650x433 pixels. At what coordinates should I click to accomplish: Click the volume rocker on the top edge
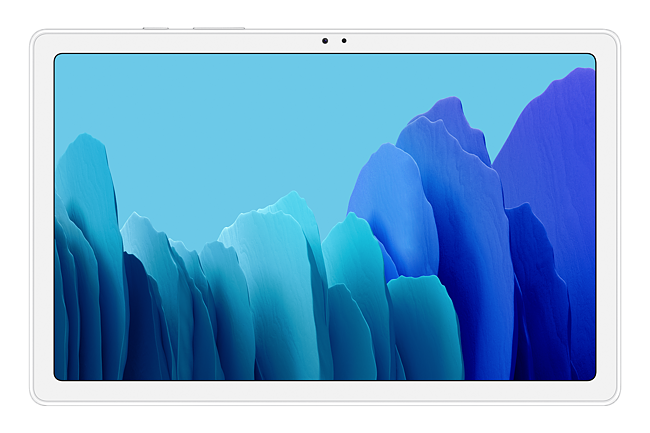point(219,28)
